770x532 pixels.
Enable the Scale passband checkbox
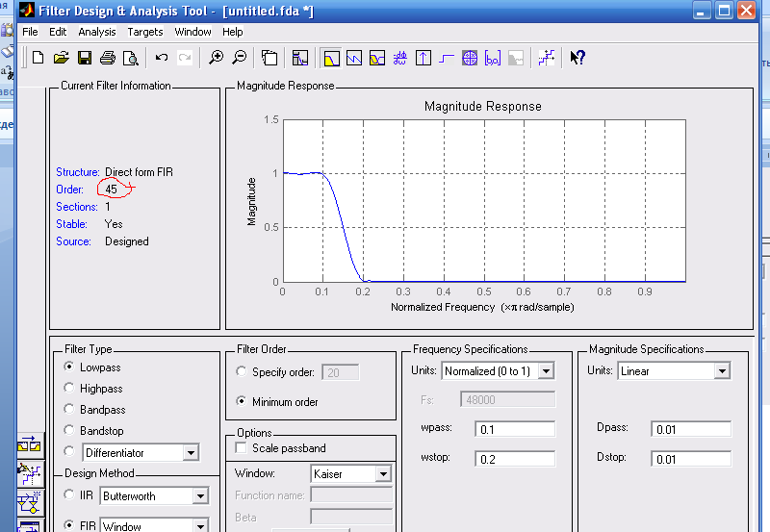(242, 448)
